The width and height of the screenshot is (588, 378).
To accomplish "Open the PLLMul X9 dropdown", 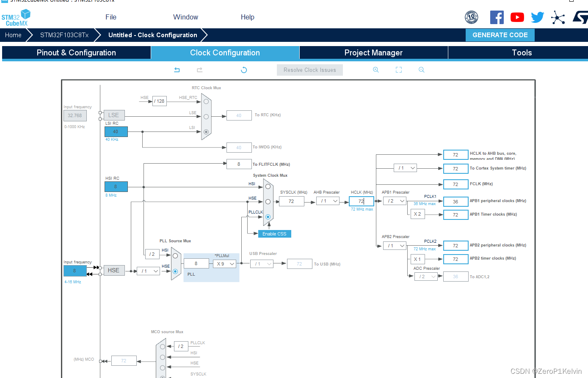I will 225,264.
